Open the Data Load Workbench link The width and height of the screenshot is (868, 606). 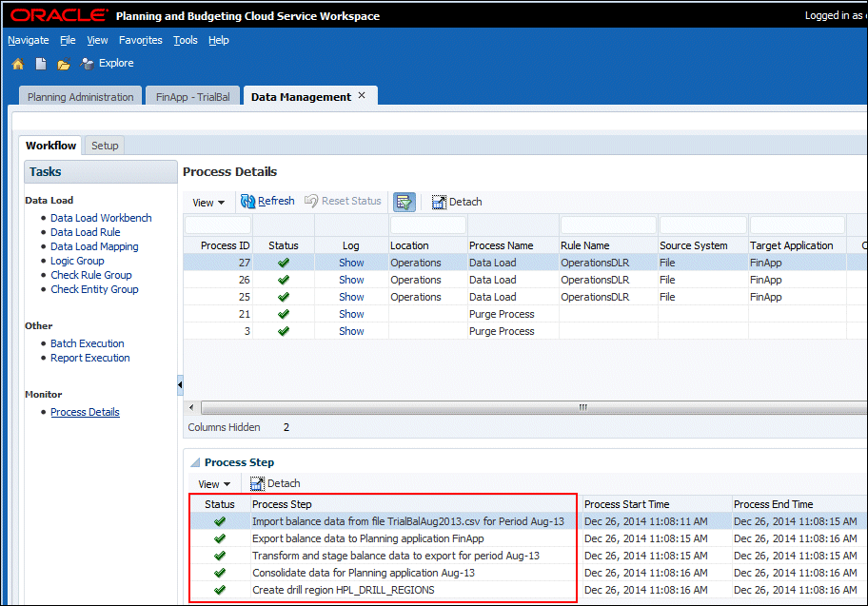(101, 218)
